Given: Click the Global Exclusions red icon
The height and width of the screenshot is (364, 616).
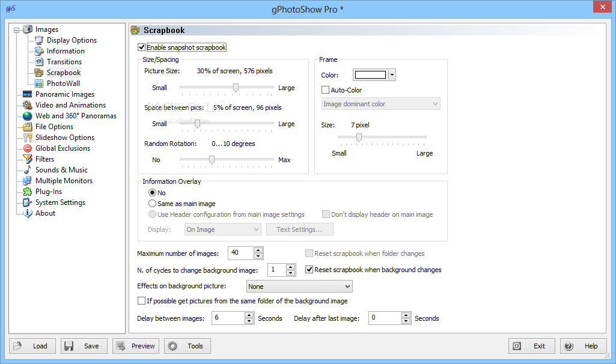Looking at the screenshot, I should [28, 148].
